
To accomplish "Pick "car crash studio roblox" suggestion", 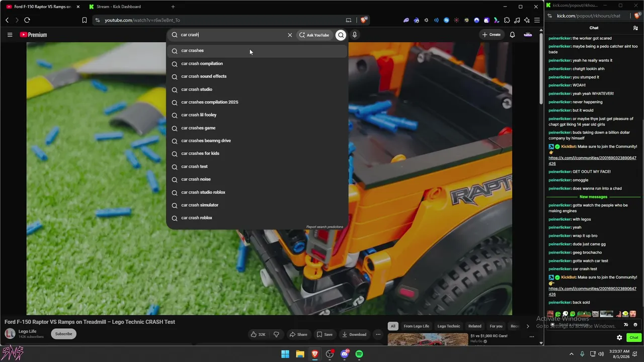I will pos(257,192).
